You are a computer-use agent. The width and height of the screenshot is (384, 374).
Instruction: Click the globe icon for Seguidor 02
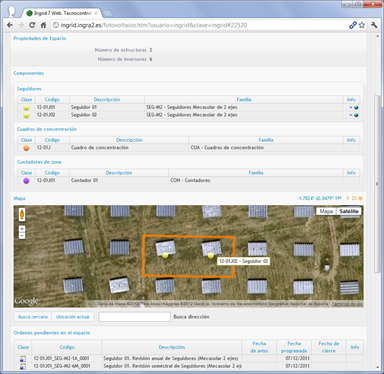pyautogui.click(x=356, y=115)
